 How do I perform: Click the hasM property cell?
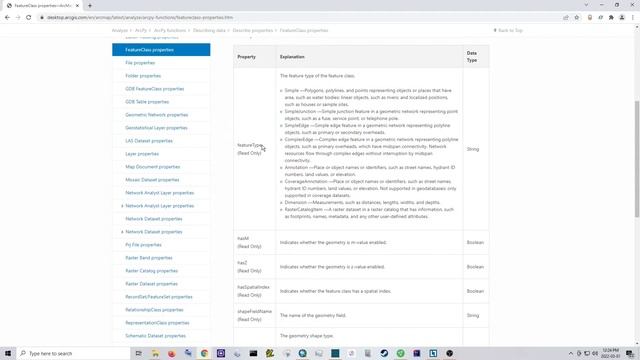pyautogui.click(x=255, y=242)
